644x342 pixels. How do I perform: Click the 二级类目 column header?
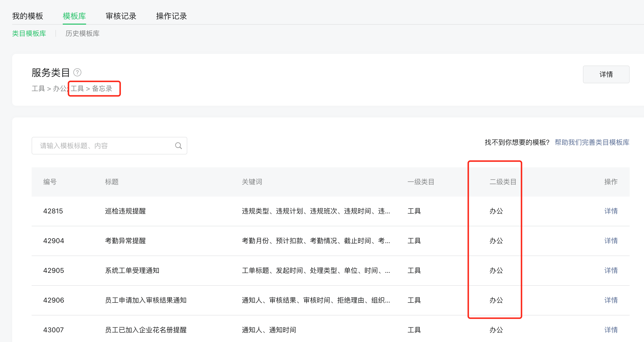502,182
